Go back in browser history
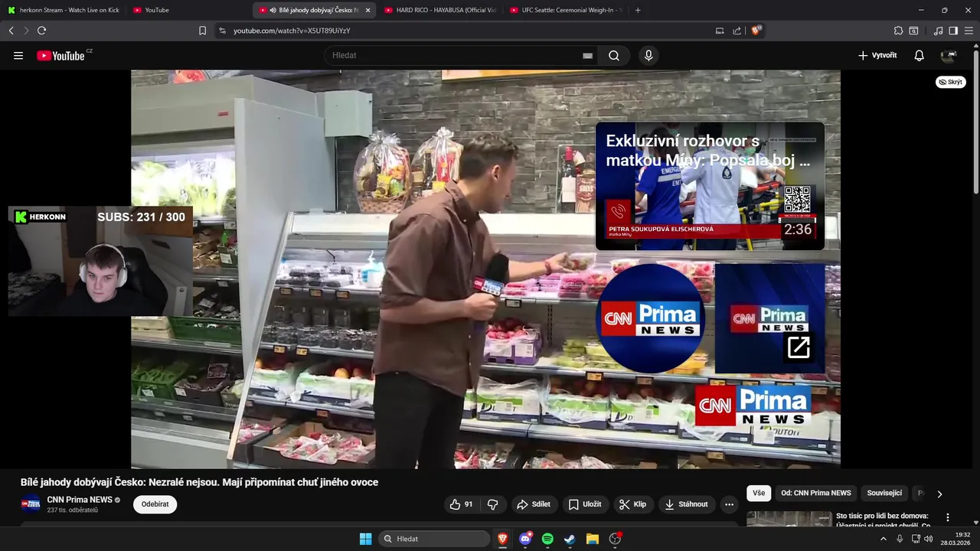This screenshot has height=551, width=980. coord(11,31)
